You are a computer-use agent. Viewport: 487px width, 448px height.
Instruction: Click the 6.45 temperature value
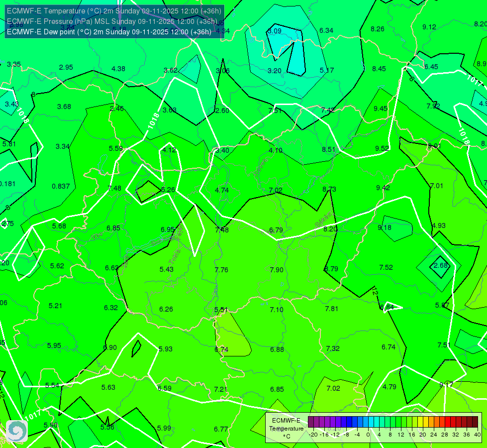pyautogui.click(x=431, y=67)
